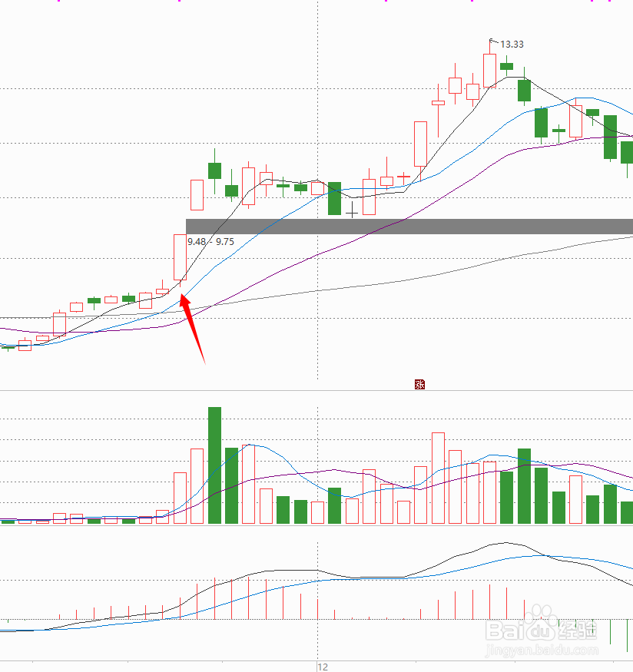Click the small red cross doji candlestick
Screen dimensions: 633x672
pyautogui.click(x=404, y=176)
